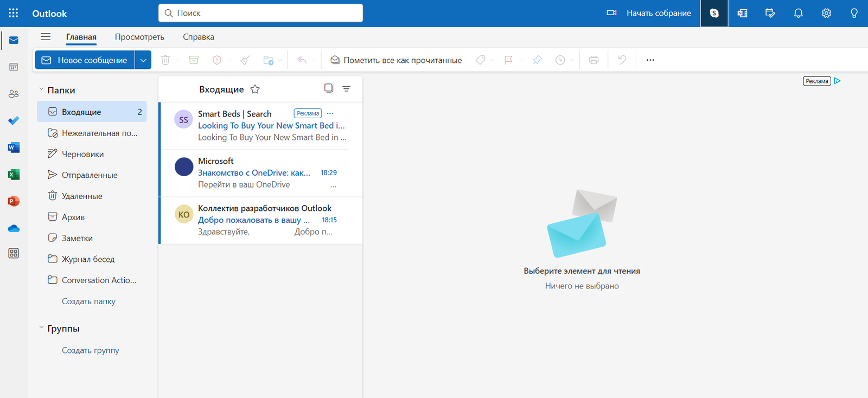Image resolution: width=868 pixels, height=398 pixels.
Task: Expand the Move to dropdown arrow
Action: coord(280,60)
